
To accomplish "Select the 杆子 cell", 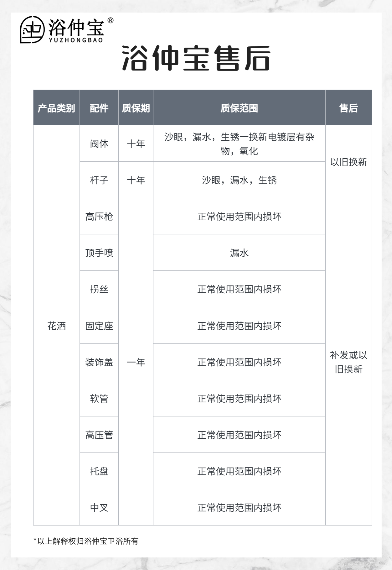I will click(x=99, y=180).
